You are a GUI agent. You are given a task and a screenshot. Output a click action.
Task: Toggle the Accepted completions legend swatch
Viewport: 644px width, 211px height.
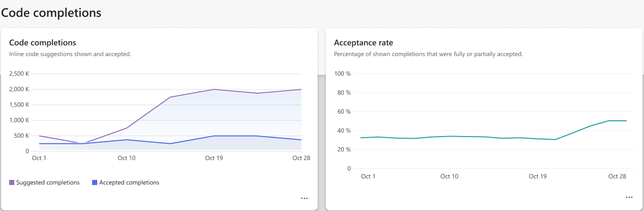click(95, 182)
